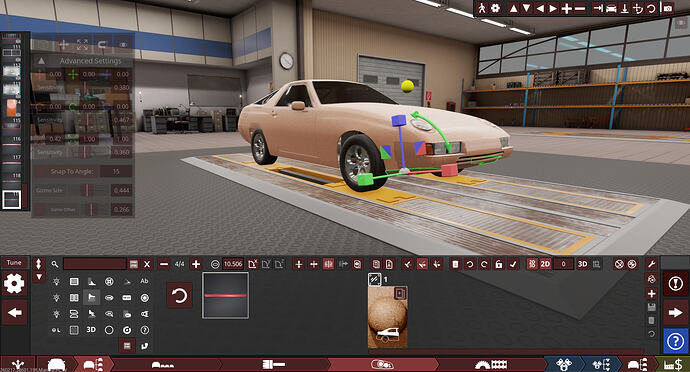Screen dimensions: 690x372
Task: Open the paint tab in bottom bar
Action: click(x=274, y=365)
